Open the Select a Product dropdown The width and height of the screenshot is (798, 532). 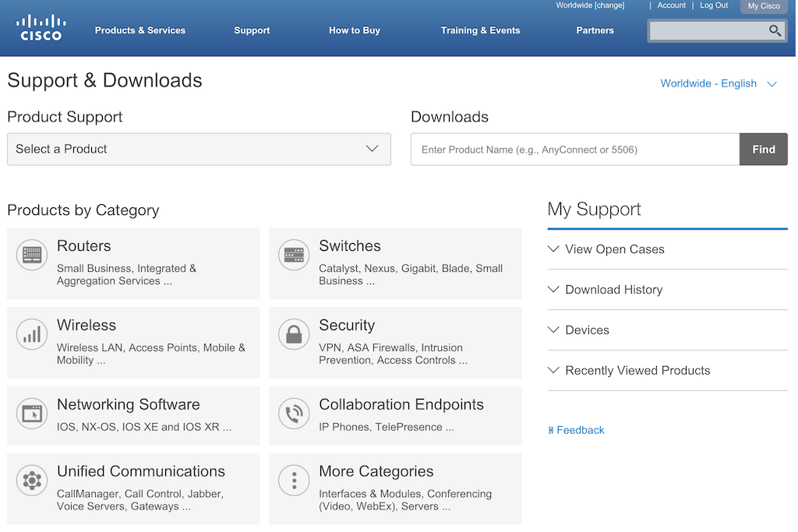pyautogui.click(x=199, y=149)
